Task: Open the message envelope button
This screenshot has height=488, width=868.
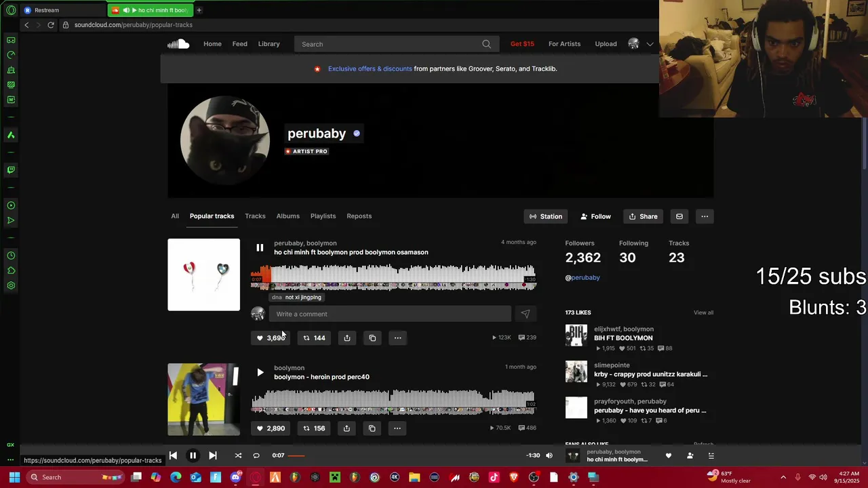Action: tap(679, 216)
